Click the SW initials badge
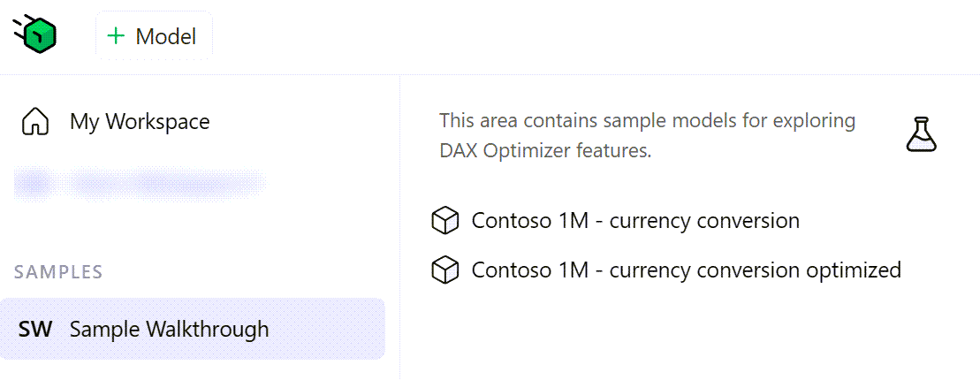The image size is (980, 380). click(35, 330)
